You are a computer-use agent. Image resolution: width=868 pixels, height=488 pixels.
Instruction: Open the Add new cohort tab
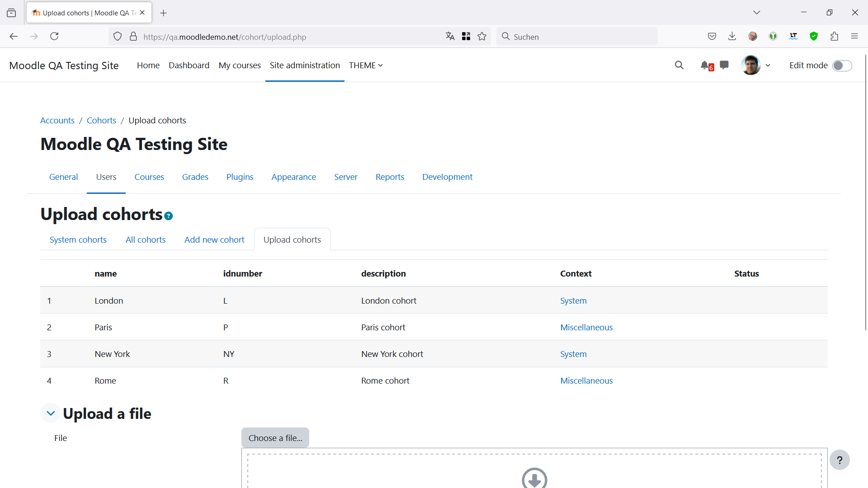click(214, 240)
